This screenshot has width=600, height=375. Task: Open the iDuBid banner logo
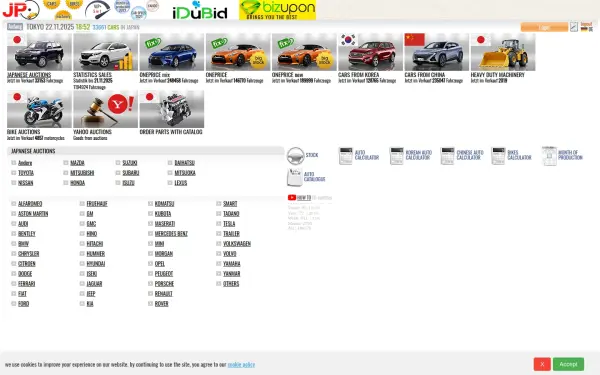pos(200,10)
